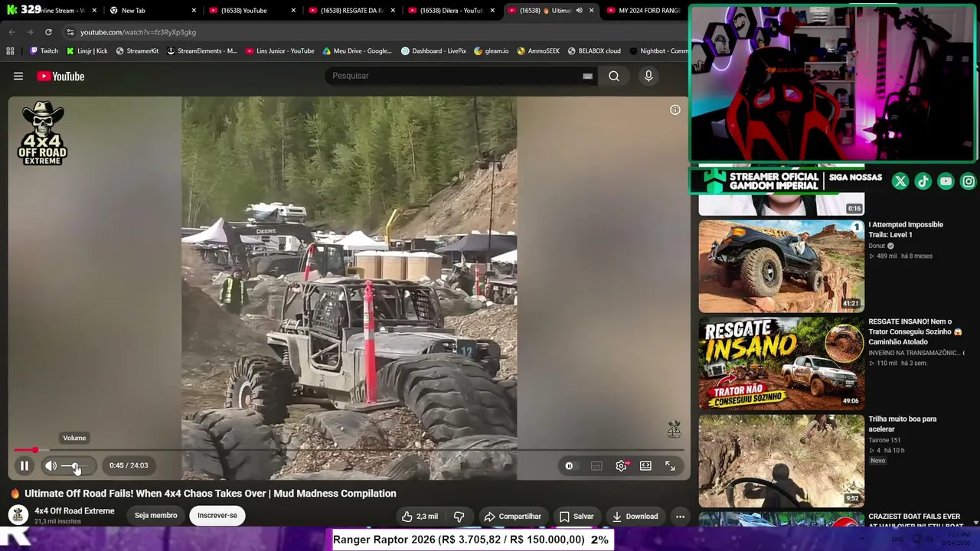Go back to the previous page

(11, 32)
